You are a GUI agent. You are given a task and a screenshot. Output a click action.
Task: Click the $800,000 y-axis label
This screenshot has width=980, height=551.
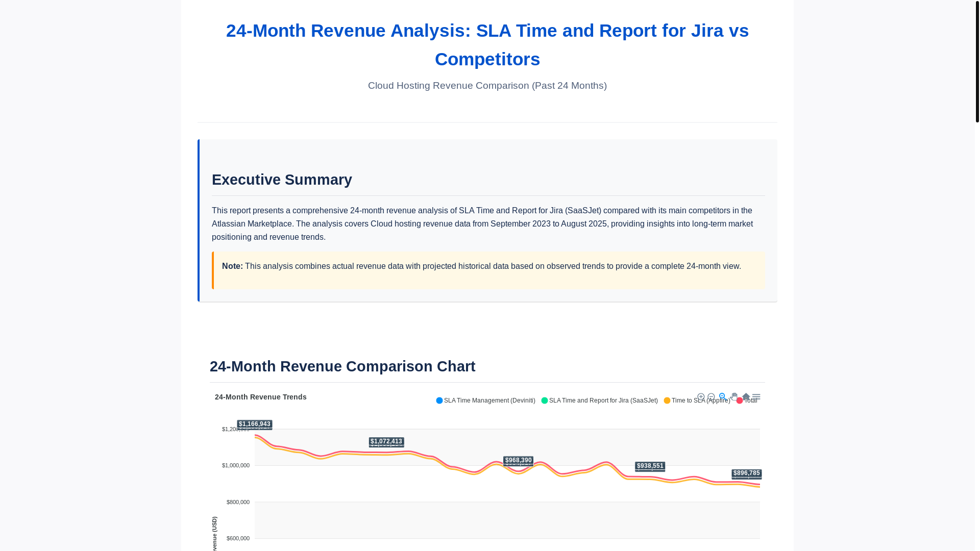click(x=238, y=502)
